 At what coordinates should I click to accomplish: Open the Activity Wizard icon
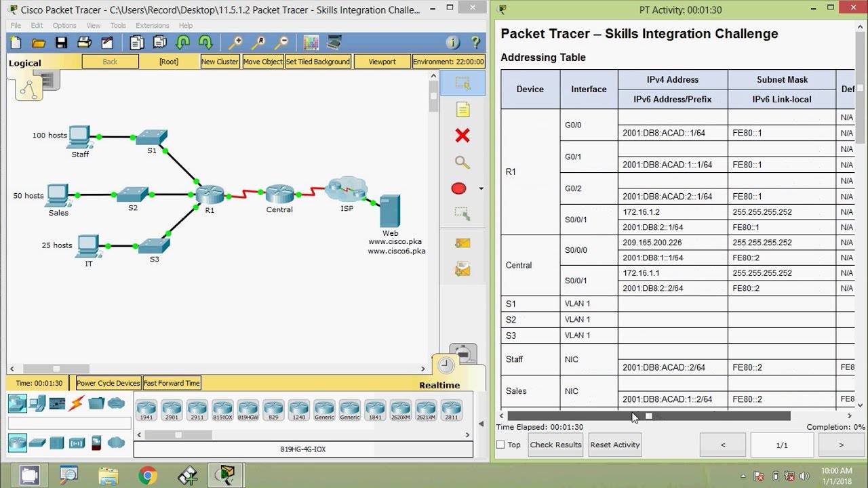click(x=107, y=43)
